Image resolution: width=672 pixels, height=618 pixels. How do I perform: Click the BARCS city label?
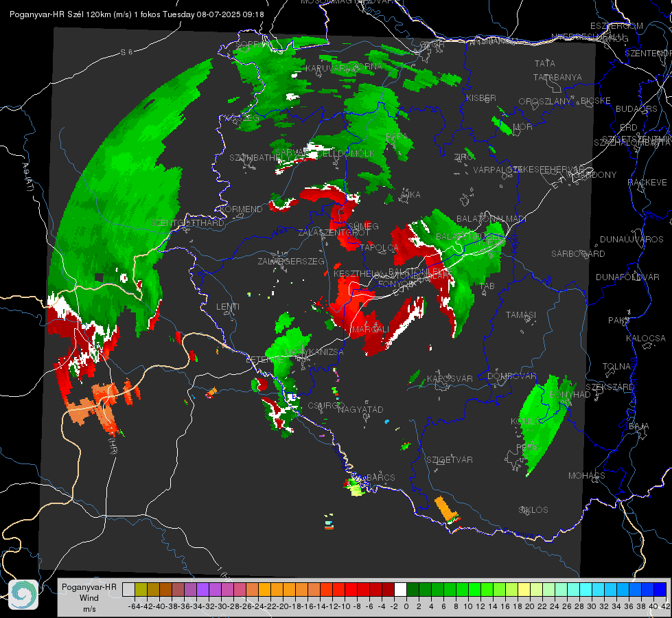click(380, 477)
